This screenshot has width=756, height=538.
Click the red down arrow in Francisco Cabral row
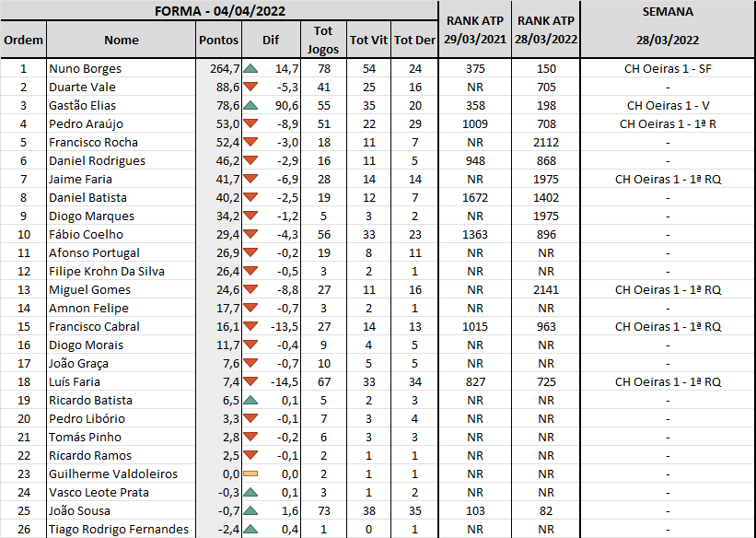(250, 326)
